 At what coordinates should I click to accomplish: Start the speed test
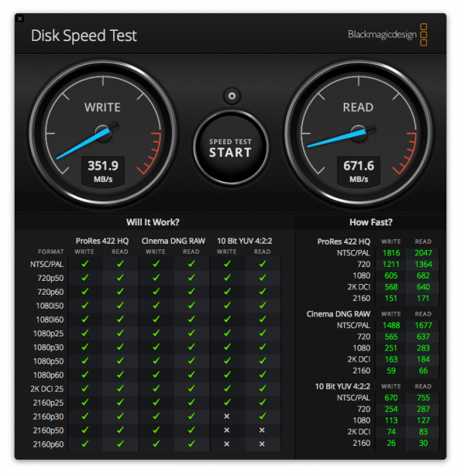point(230,148)
